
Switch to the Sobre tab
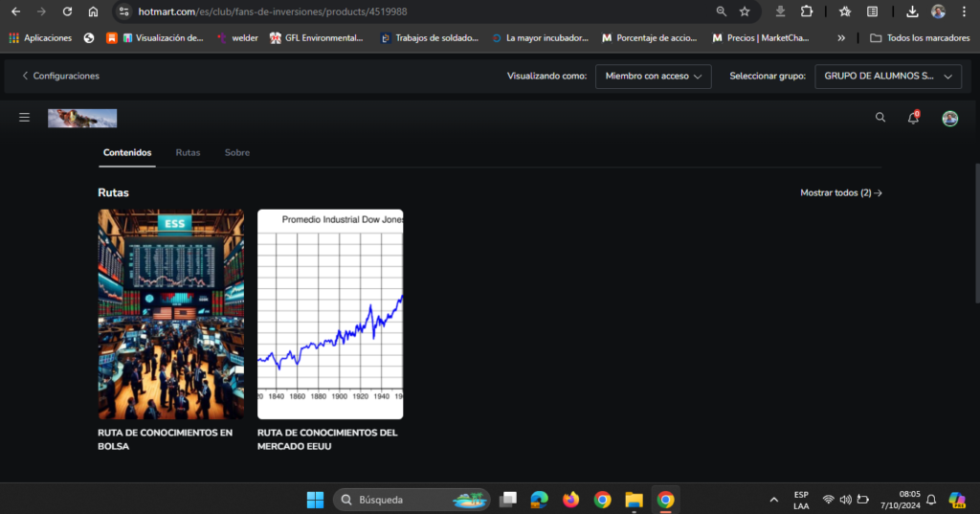point(237,152)
